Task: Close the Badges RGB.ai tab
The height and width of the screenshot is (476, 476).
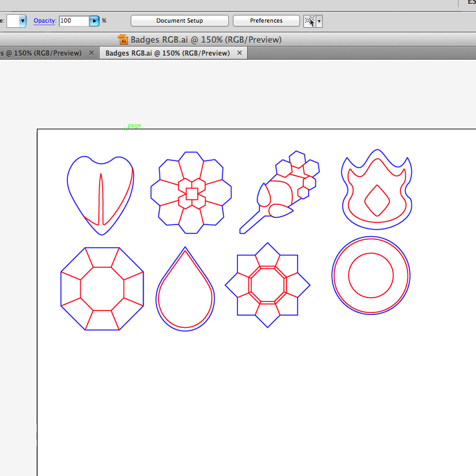Action: 239,53
